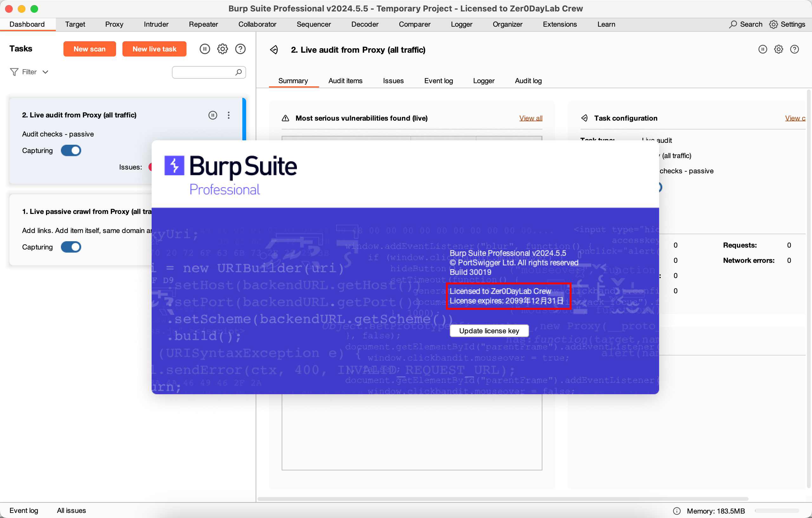
Task: Open task settings gear in Tasks panel
Action: (223, 49)
